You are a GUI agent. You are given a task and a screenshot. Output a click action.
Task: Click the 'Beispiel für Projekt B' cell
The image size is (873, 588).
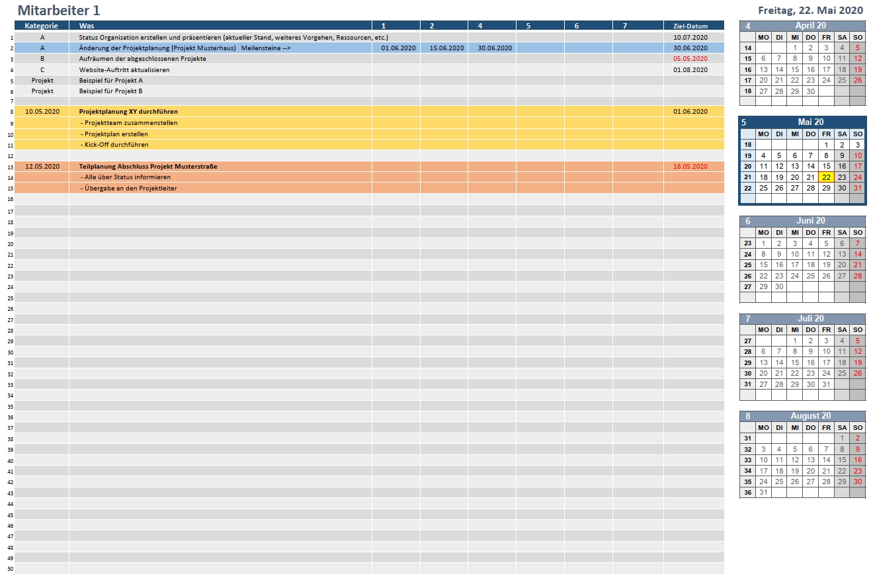pos(111,91)
